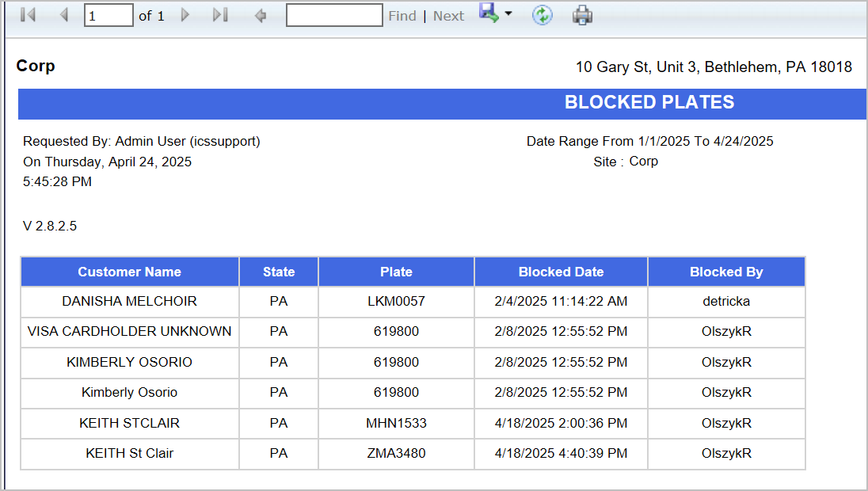Select plate ZMA3480 cell
The width and height of the screenshot is (868, 491).
(x=396, y=454)
